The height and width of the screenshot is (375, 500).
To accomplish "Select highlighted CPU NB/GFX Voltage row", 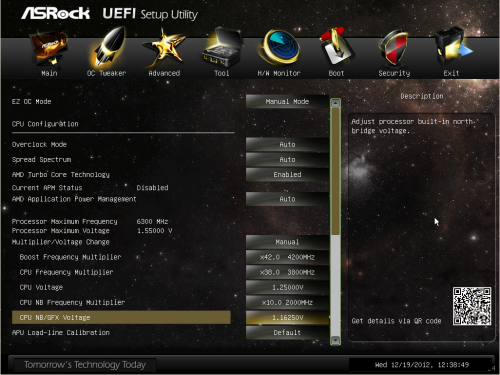I will tap(121, 318).
